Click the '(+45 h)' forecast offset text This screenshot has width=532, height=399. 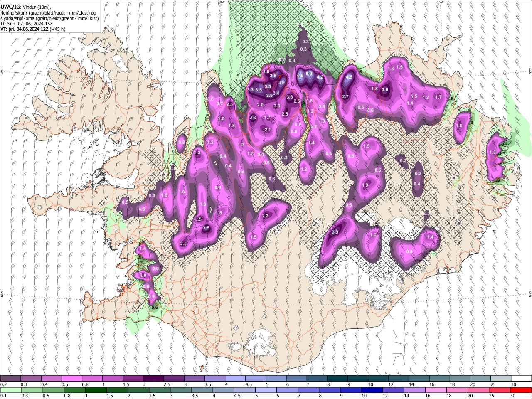click(x=58, y=29)
